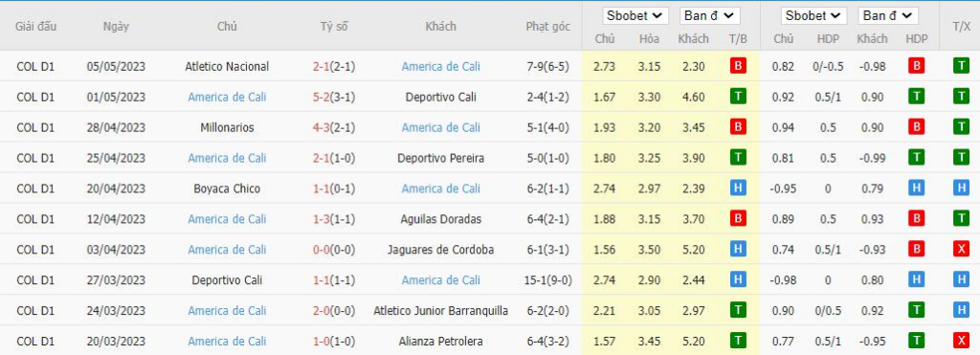Click the 4-3 score in Millonarios row

click(322, 127)
